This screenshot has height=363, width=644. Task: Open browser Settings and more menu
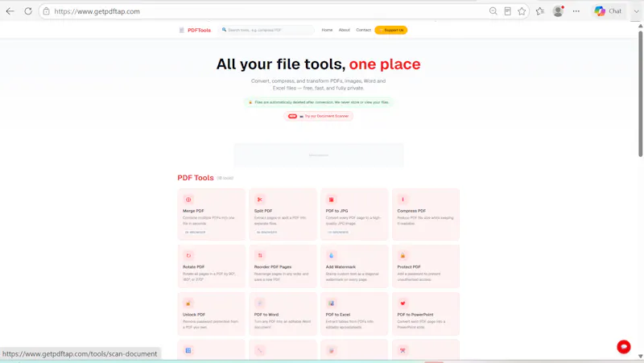click(x=576, y=11)
